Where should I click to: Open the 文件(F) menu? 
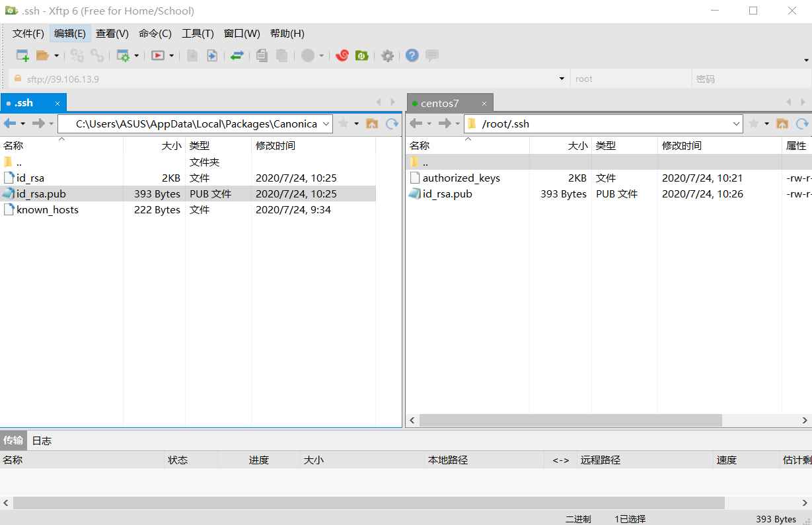[28, 34]
